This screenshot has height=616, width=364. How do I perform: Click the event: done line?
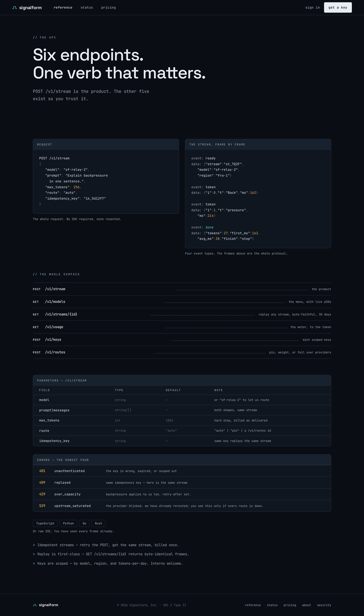202,228
